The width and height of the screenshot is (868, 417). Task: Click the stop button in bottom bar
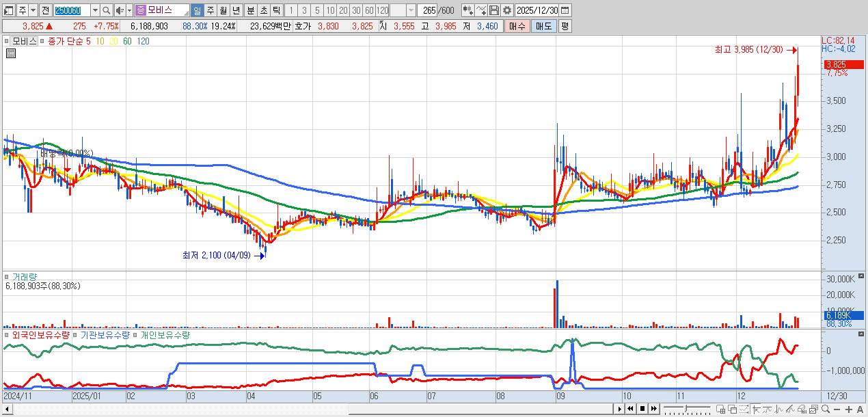coord(642,409)
